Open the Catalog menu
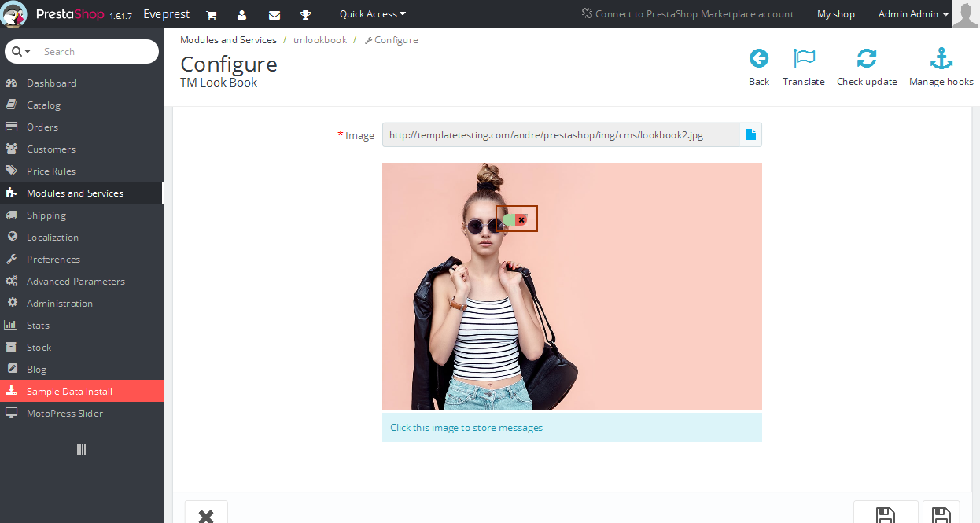980x523 pixels. click(x=82, y=105)
